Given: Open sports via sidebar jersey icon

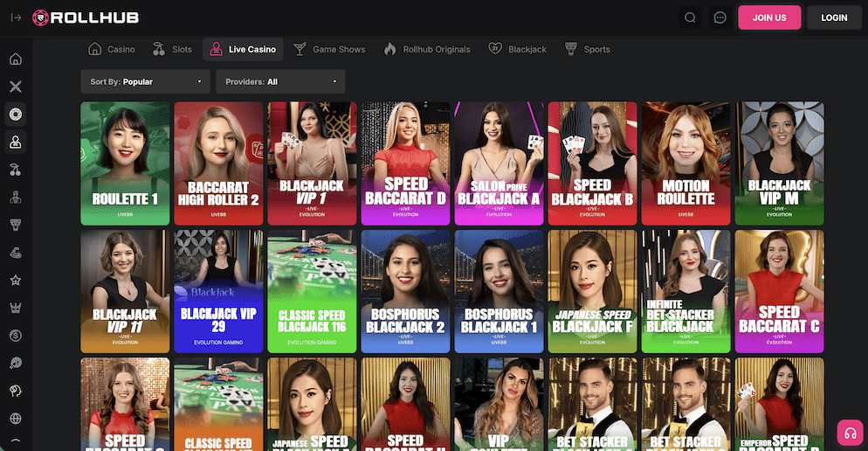Looking at the screenshot, I should click(16, 225).
